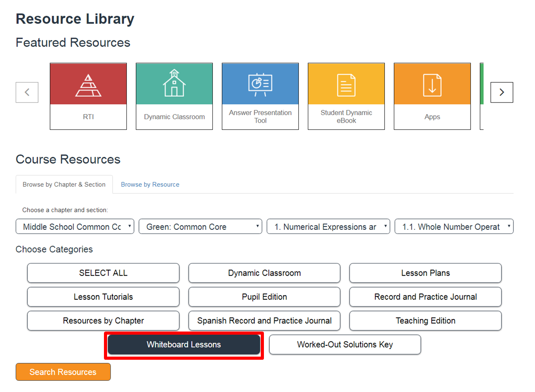Screen dimensions: 535x392
Task: Open the RTI pyramid icon tile
Action: tap(88, 84)
